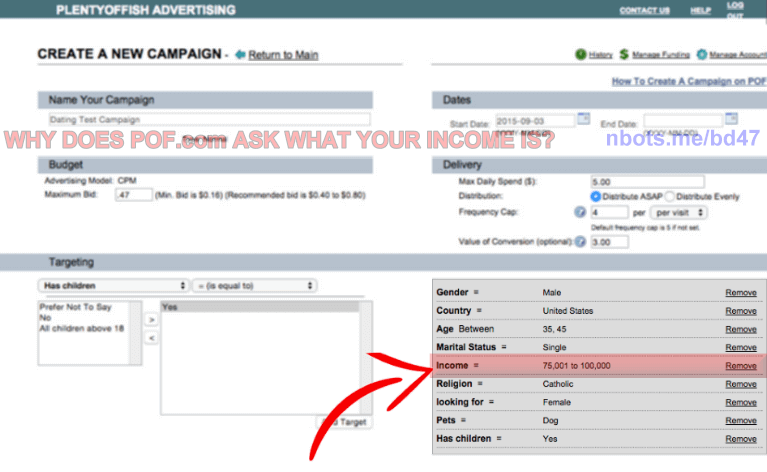Click the United States country value
The image size is (767, 472).
pyautogui.click(x=567, y=311)
